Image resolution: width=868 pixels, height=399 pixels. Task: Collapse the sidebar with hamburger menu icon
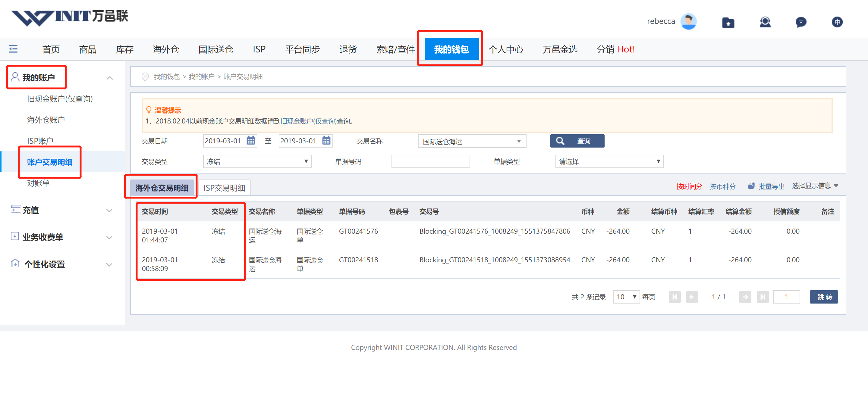tap(14, 49)
